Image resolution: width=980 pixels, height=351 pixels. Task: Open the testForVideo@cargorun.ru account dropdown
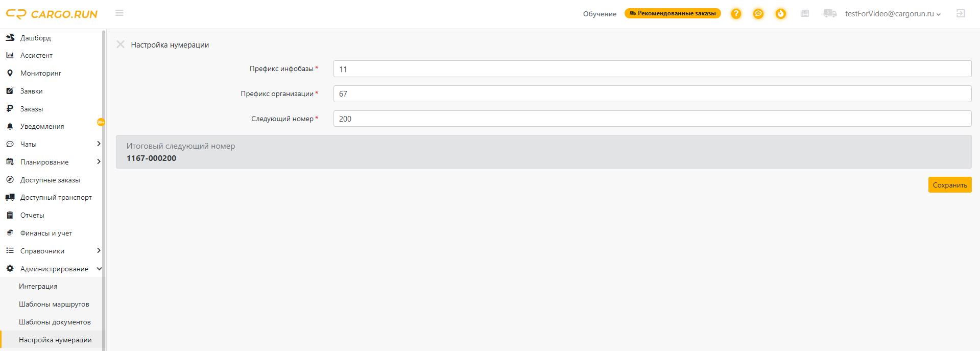point(893,14)
